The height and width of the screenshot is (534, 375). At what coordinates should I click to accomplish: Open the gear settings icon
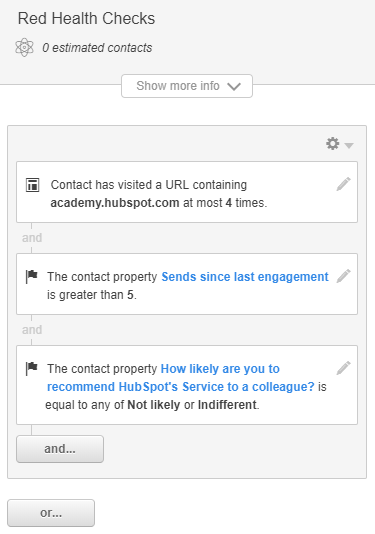point(333,144)
